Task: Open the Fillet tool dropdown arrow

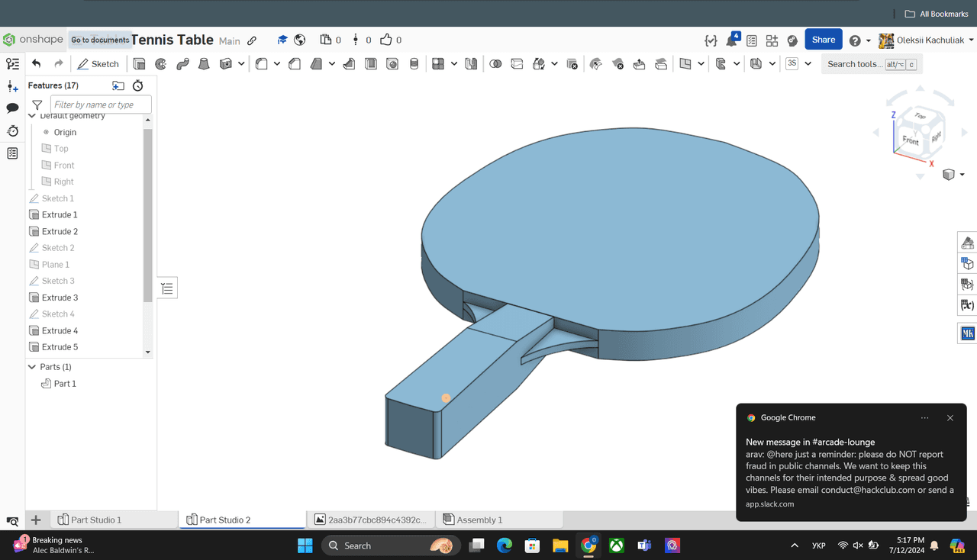Action: (277, 64)
